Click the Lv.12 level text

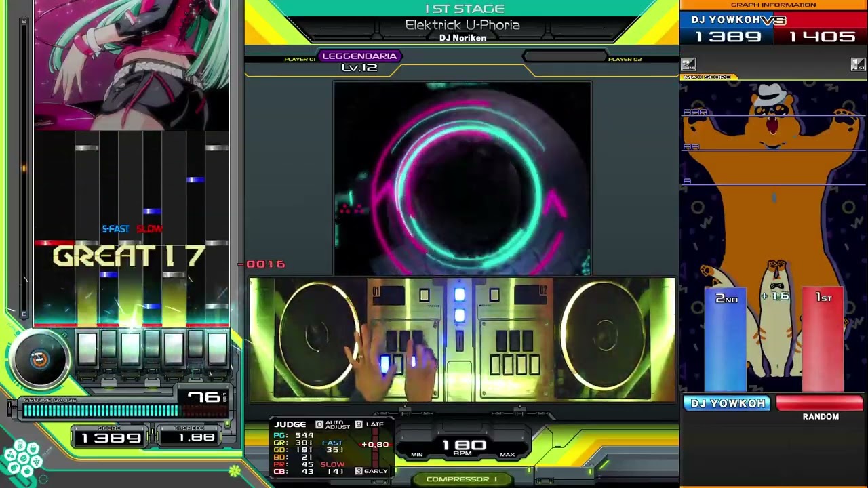[x=359, y=68]
